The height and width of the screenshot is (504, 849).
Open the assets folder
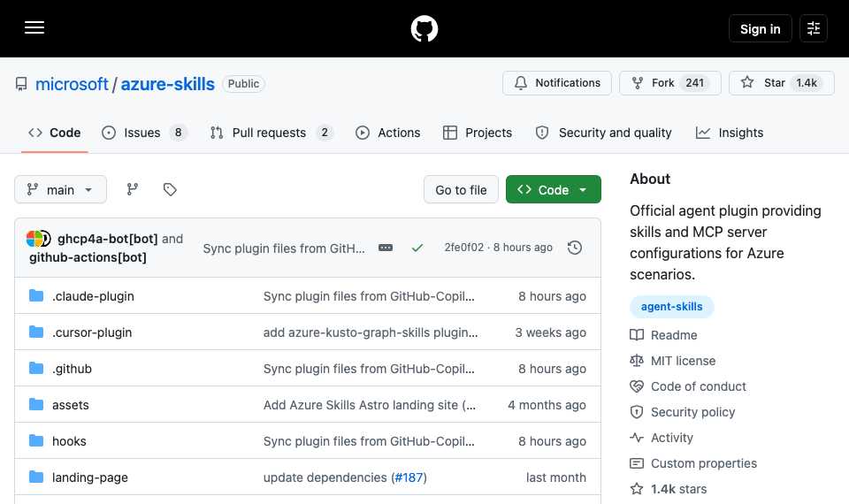coord(71,405)
